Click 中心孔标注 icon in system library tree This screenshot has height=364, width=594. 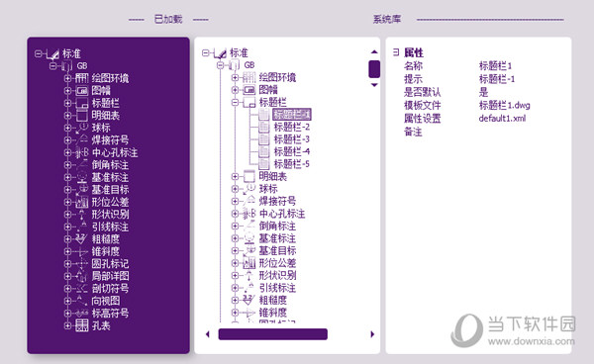tap(248, 214)
